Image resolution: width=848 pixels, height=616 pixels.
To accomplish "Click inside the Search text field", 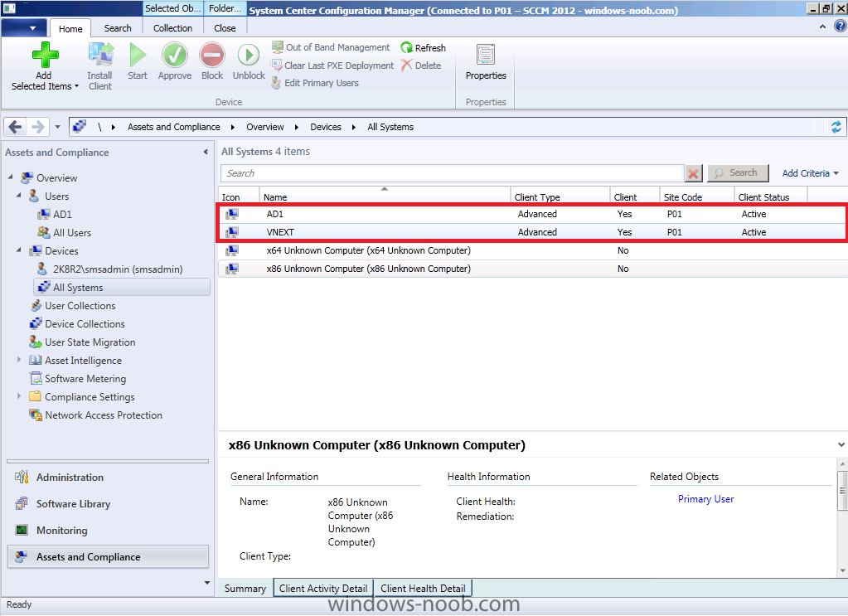I will [x=452, y=173].
